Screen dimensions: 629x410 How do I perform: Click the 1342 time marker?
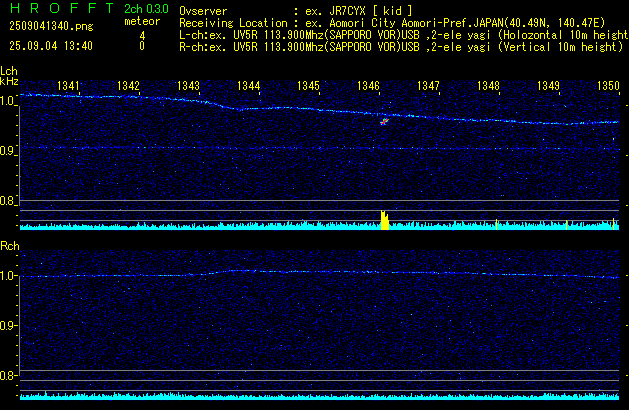128,86
